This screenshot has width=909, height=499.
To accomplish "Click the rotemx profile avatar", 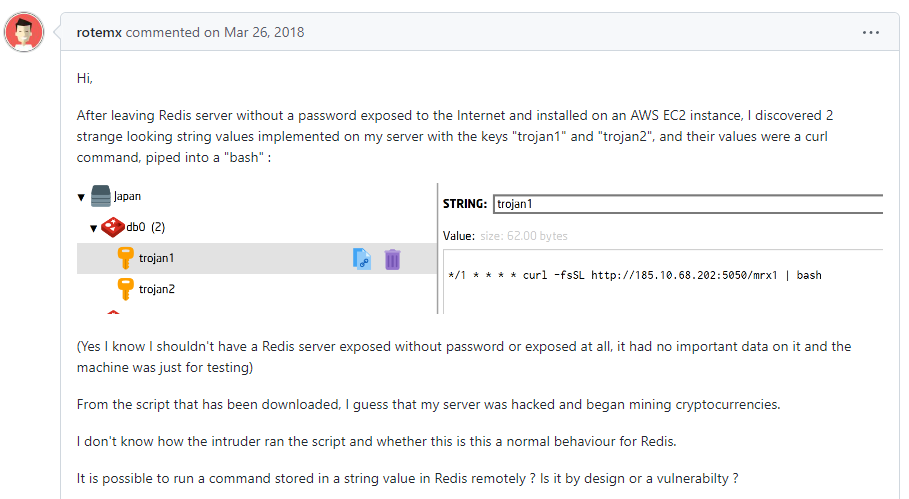I will [23, 33].
